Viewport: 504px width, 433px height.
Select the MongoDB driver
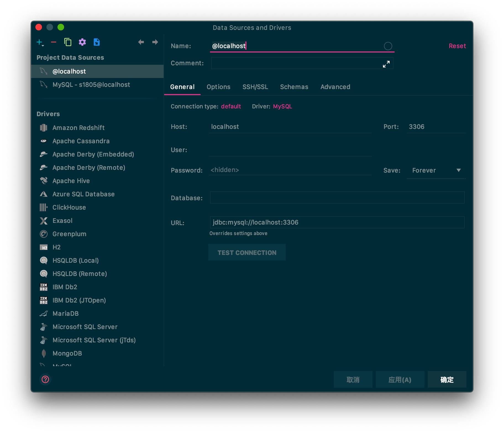pyautogui.click(x=97, y=353)
